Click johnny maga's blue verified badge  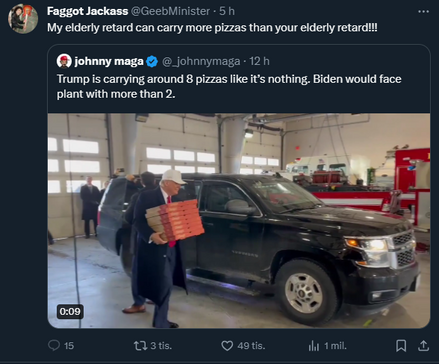point(152,61)
